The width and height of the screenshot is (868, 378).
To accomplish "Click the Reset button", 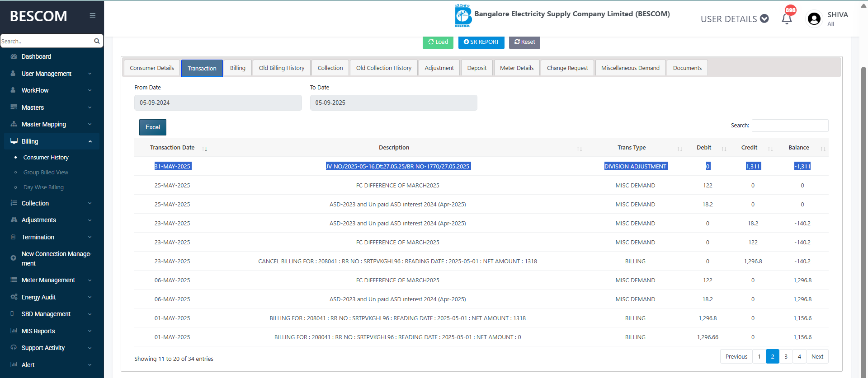I will click(524, 42).
